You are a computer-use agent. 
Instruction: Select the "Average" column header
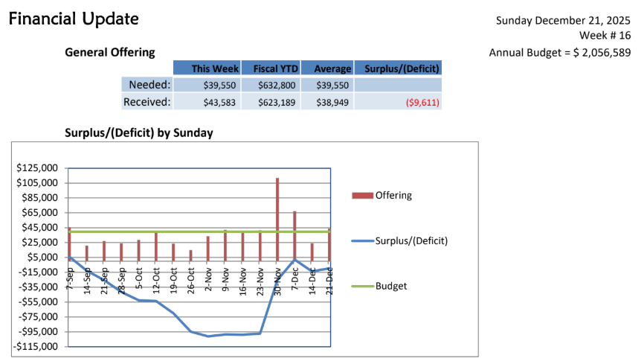pyautogui.click(x=327, y=68)
